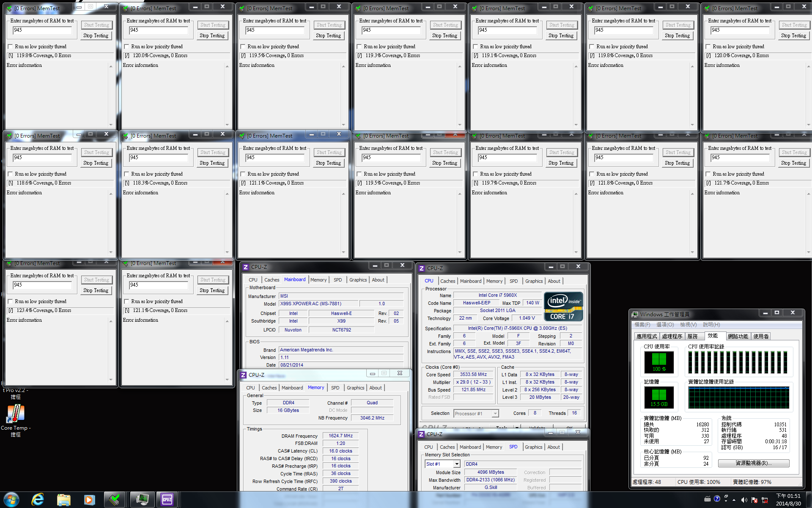
Task: Open the Processor #1 selection dropdown
Action: click(495, 414)
